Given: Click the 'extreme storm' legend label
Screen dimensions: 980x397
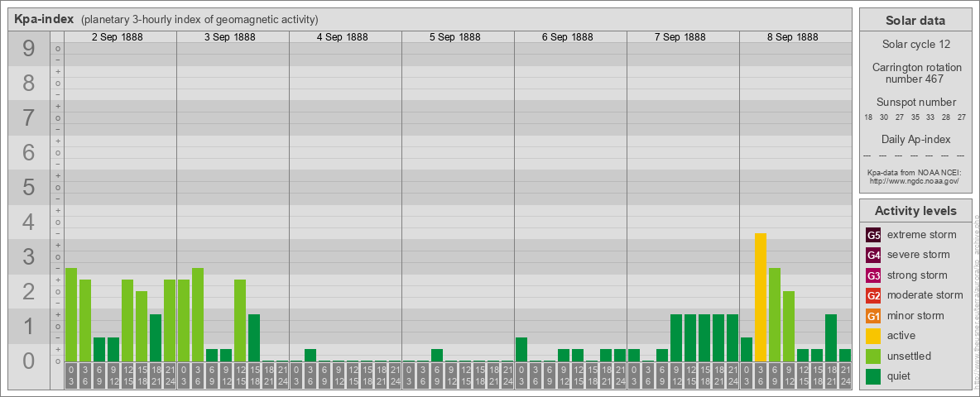Looking at the screenshot, I should click(922, 235).
